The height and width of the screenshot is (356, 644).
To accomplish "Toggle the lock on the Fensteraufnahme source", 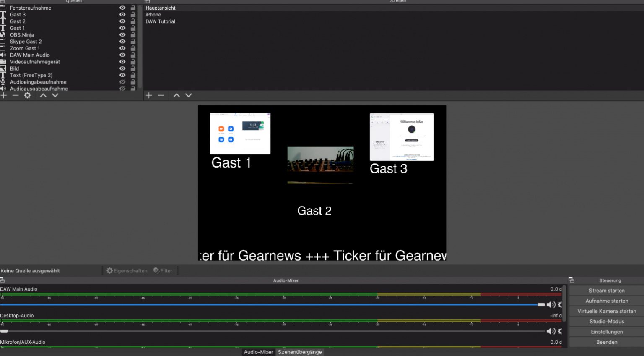I will (133, 8).
